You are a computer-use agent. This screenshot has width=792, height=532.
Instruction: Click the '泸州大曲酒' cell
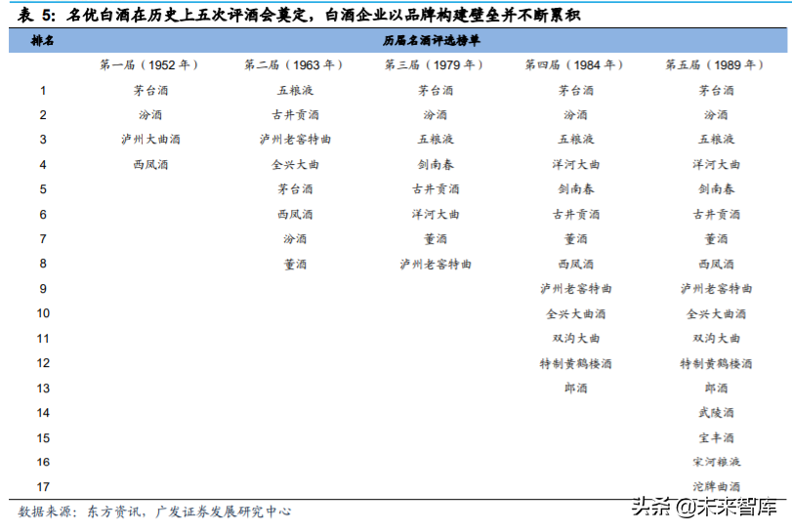pos(150,140)
